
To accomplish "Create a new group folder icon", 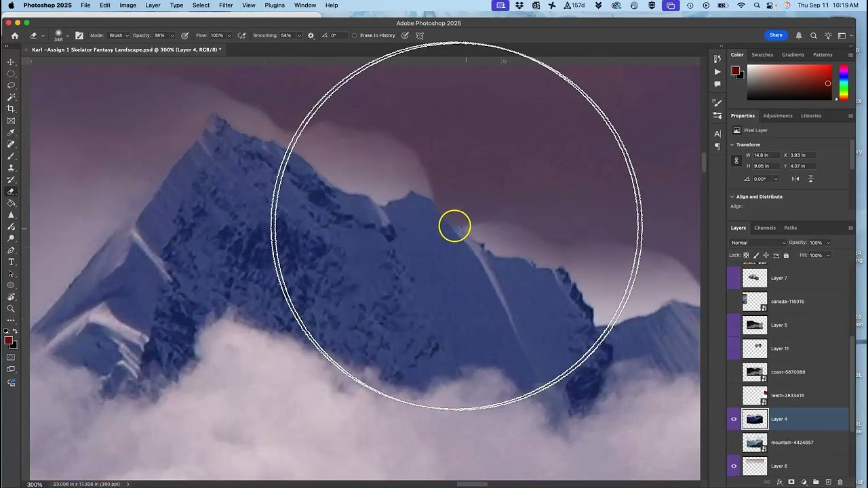I will [x=816, y=482].
